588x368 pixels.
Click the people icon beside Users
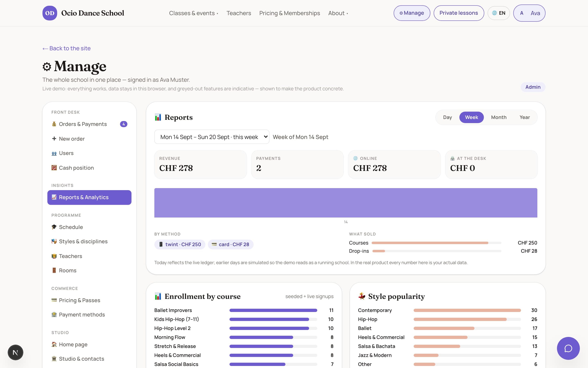click(x=54, y=153)
